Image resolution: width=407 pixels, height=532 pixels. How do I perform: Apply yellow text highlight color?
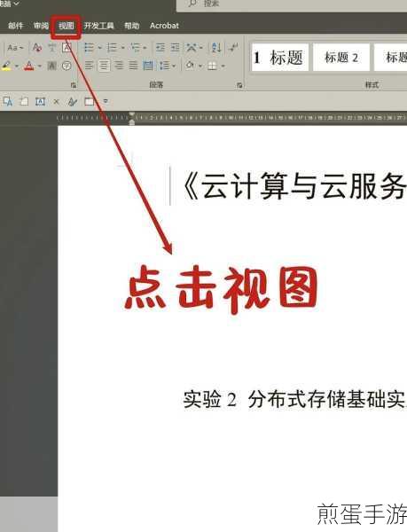point(6,66)
